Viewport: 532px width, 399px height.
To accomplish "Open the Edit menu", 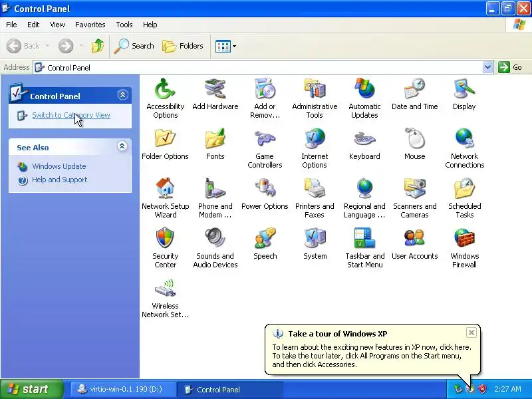I will pyautogui.click(x=33, y=25).
